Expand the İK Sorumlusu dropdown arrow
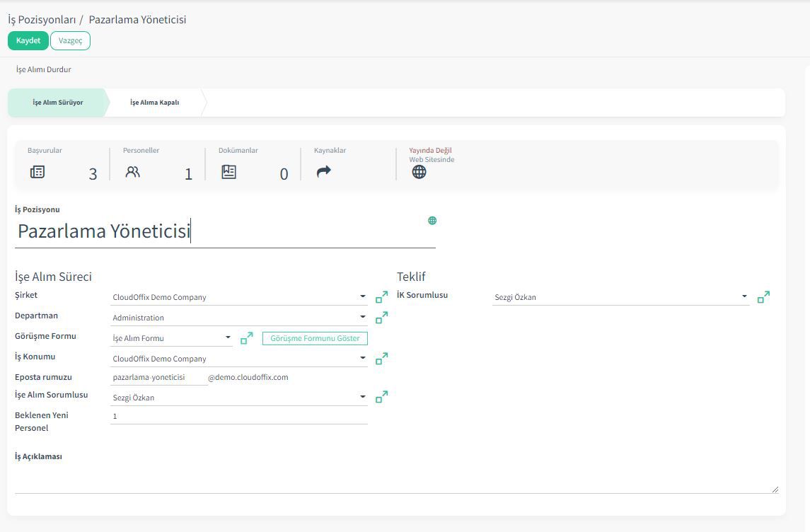The image size is (810, 532). 744,296
